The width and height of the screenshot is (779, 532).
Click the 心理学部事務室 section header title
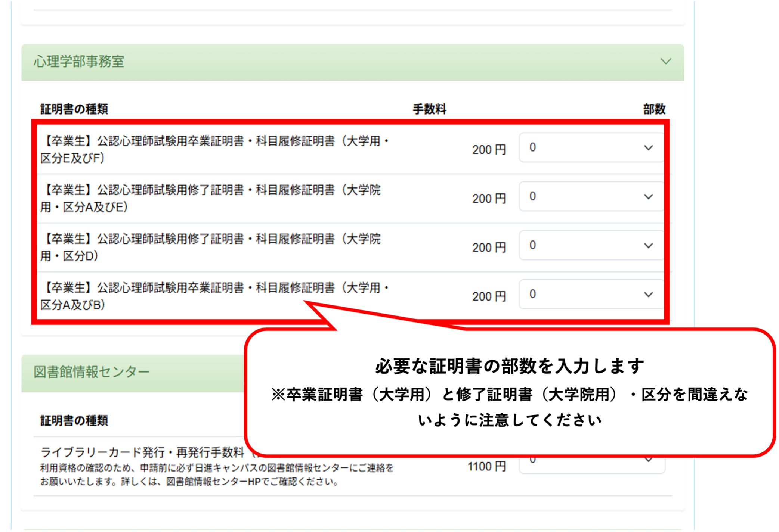pyautogui.click(x=79, y=62)
